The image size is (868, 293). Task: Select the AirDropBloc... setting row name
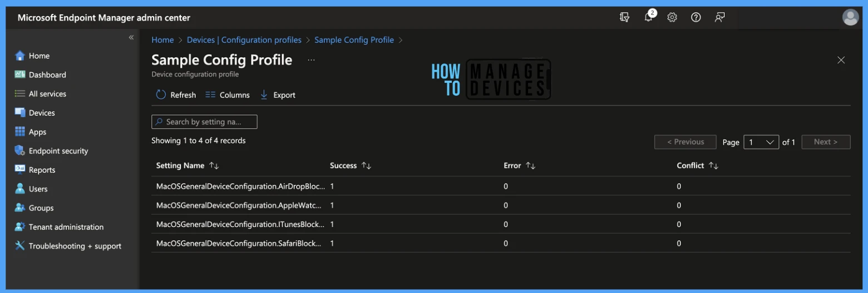point(240,186)
